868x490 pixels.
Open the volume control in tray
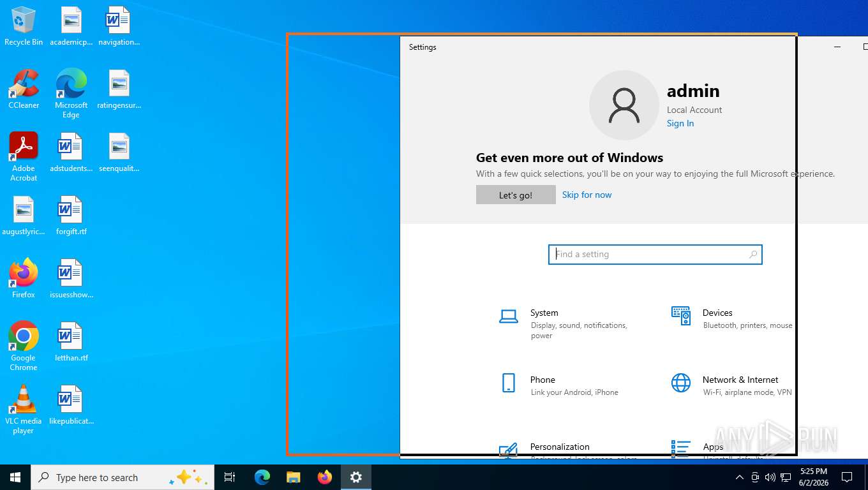770,477
